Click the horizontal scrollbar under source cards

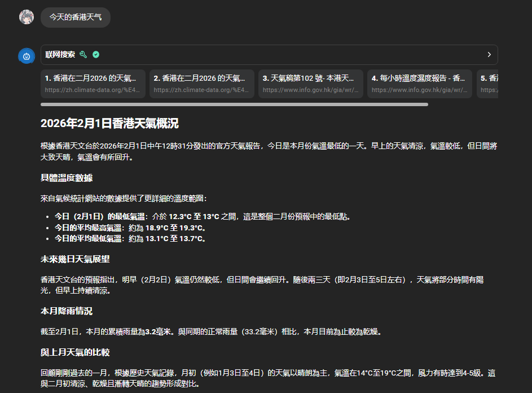(x=234, y=104)
